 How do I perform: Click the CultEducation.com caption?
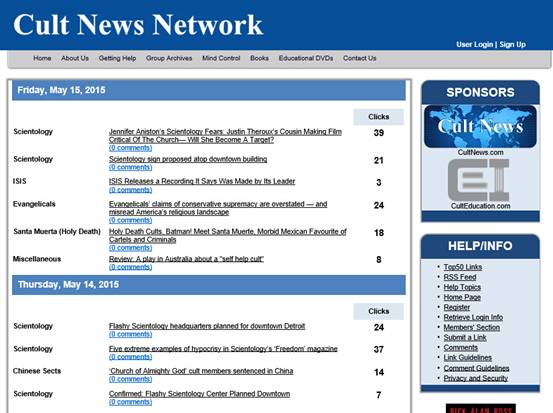point(480,206)
